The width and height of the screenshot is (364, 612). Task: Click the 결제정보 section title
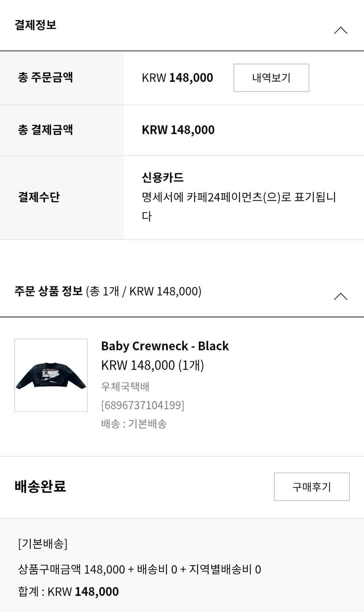coord(36,25)
